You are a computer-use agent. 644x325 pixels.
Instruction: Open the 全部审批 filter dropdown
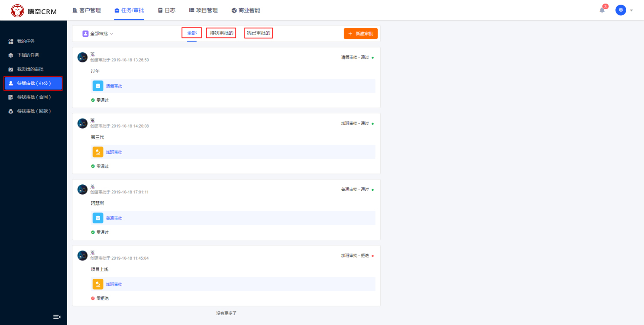click(x=98, y=33)
